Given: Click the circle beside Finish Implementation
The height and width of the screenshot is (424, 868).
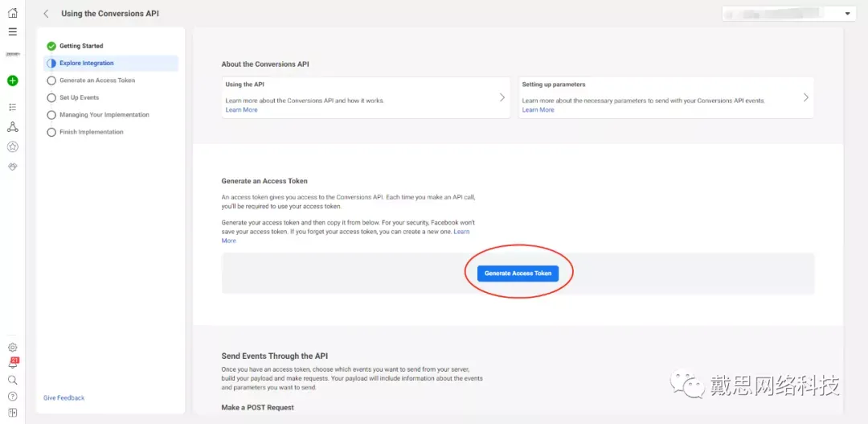Looking at the screenshot, I should coord(51,132).
